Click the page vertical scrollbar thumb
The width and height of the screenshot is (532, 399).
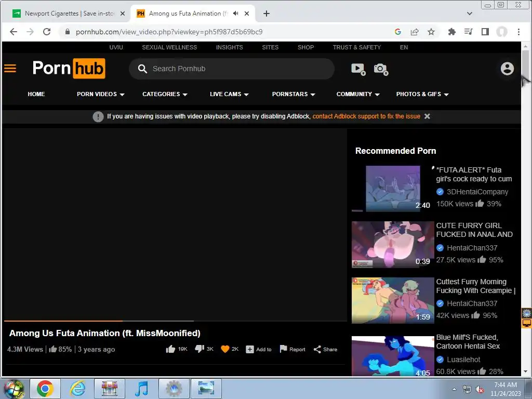[x=526, y=64]
